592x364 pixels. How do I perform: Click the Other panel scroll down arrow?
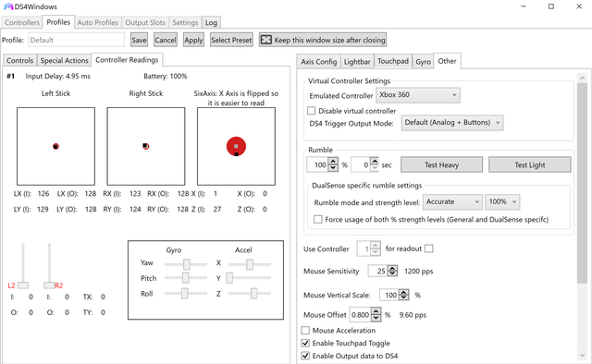[582, 356]
